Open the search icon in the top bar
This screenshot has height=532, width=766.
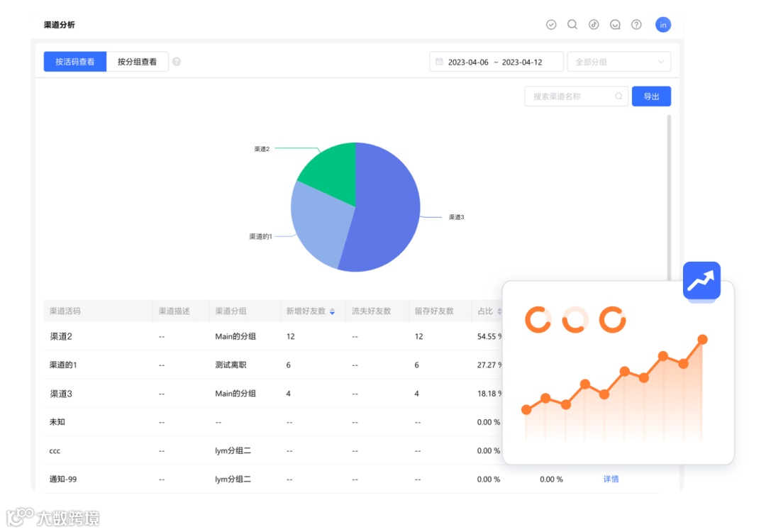click(x=572, y=24)
